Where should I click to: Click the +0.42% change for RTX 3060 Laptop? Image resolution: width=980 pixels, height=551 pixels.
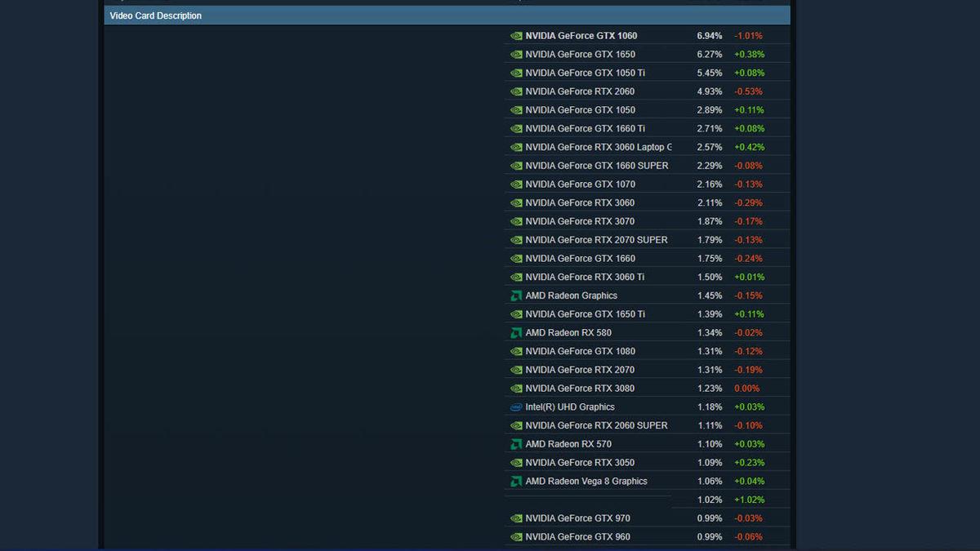[x=749, y=147]
